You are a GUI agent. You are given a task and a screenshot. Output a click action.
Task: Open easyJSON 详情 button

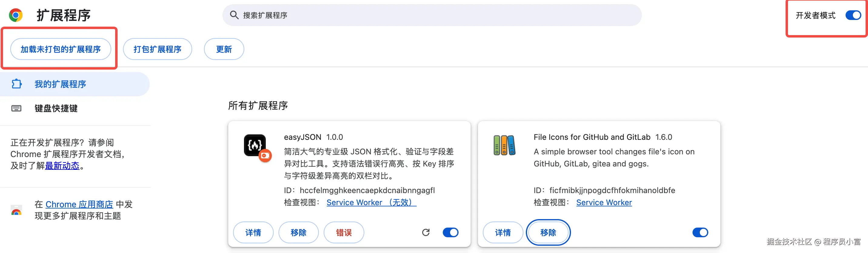[253, 232]
